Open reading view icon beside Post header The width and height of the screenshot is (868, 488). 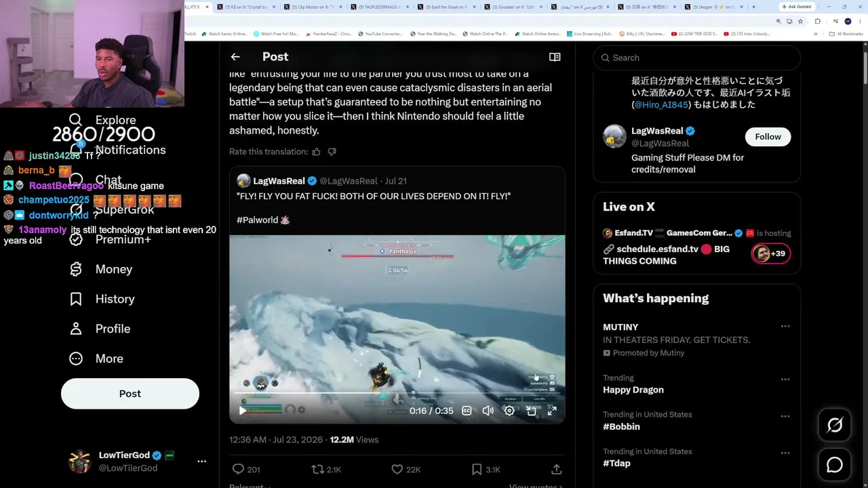[555, 57]
